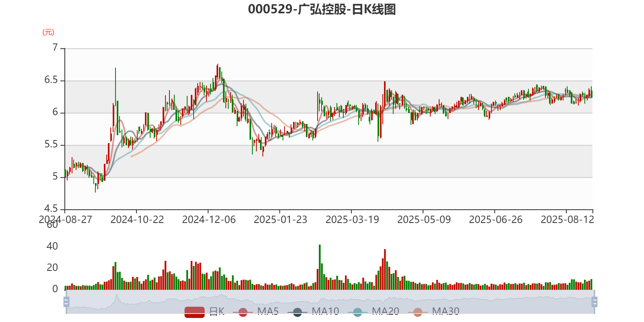Click the chart title 000529-广弘控股-日K线图
This screenshot has height=322, width=644.
pos(322,9)
